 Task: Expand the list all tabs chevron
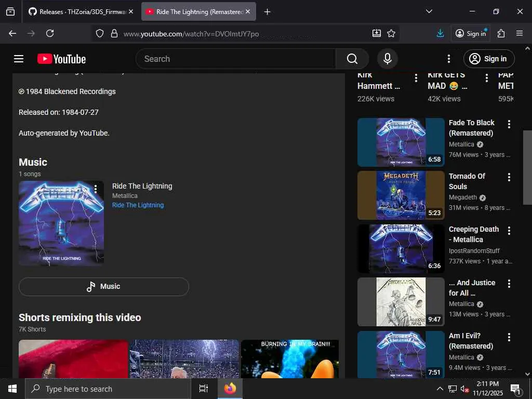[x=429, y=11]
